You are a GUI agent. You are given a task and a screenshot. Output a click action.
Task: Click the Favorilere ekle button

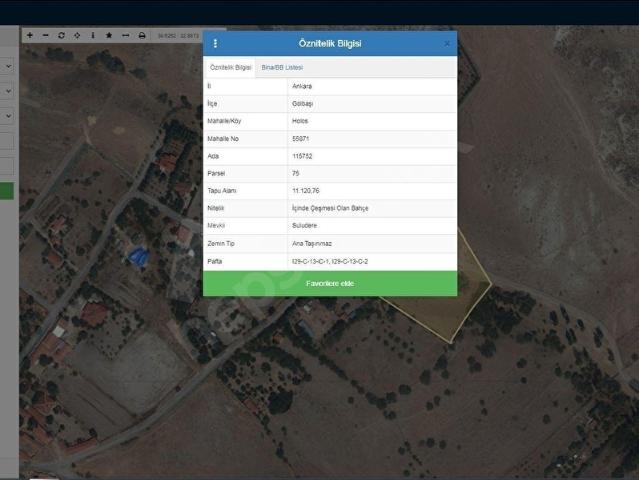(330, 283)
